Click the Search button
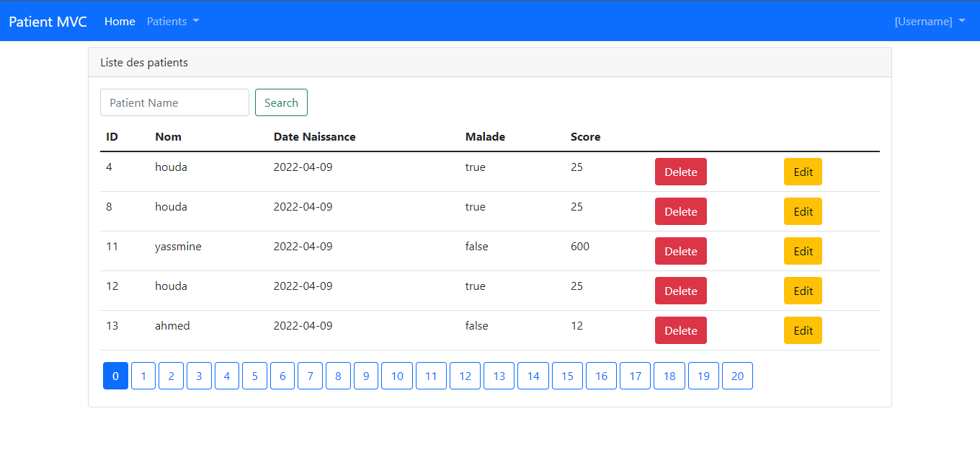Image resolution: width=980 pixels, height=463 pixels. point(281,102)
